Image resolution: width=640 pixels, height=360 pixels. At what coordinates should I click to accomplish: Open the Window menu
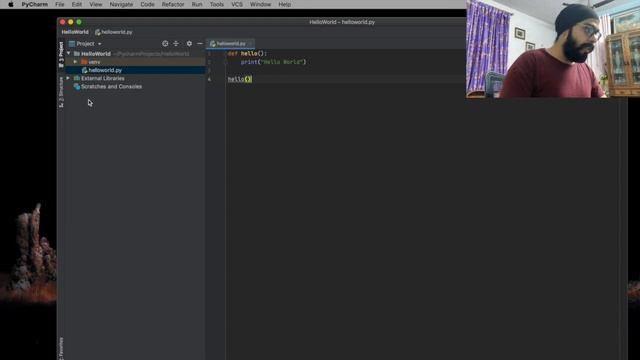260,4
